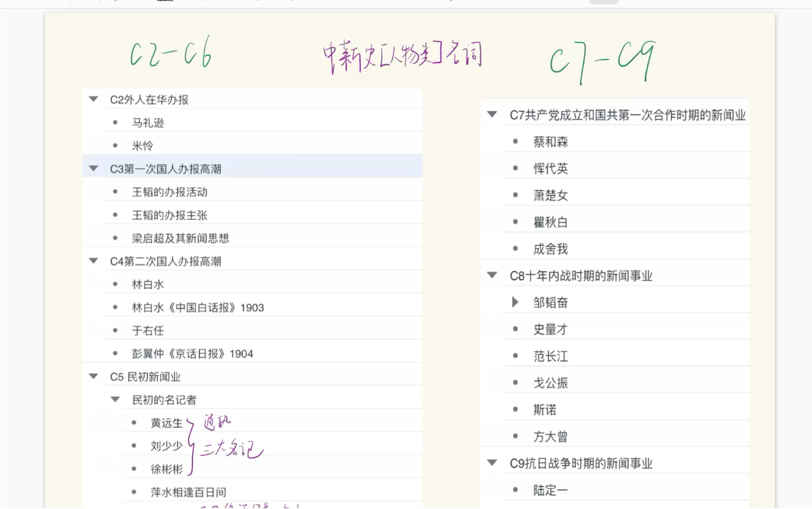812x509 pixels.
Task: Click the C2外人在华办报 heading text
Action: coord(149,100)
